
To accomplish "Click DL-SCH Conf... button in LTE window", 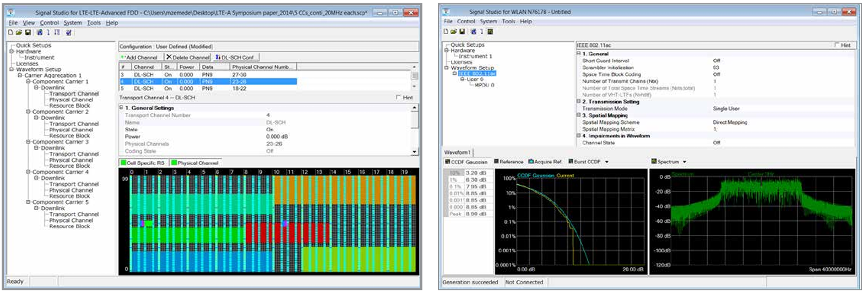I will (x=235, y=57).
